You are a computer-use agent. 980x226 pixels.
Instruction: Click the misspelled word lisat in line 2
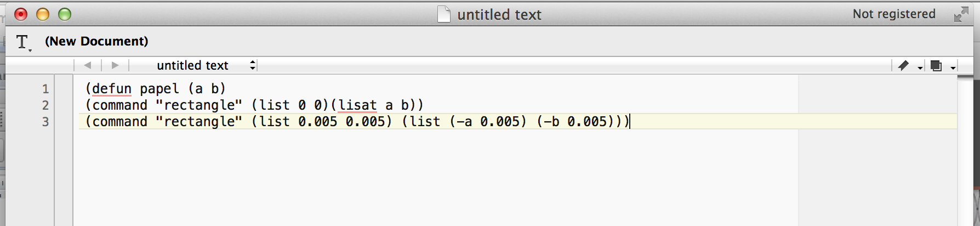click(x=357, y=105)
